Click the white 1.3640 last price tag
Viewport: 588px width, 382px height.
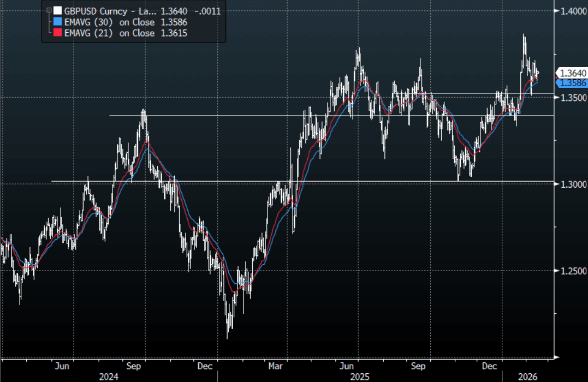click(572, 73)
